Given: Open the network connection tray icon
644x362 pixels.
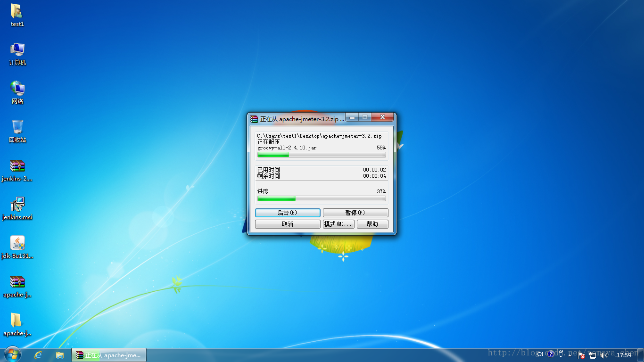Looking at the screenshot, I should pyautogui.click(x=593, y=355).
